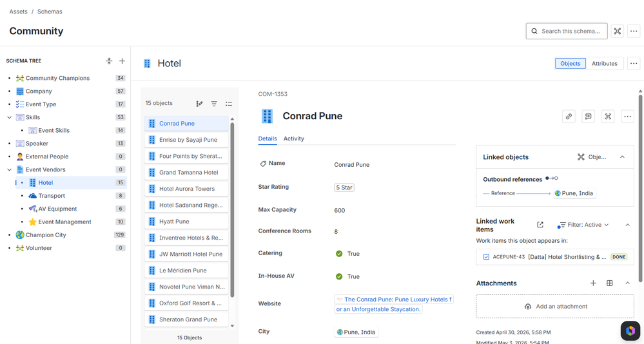Image resolution: width=644 pixels, height=344 pixels.
Task: Open Hotel object type more options
Action: point(634,63)
